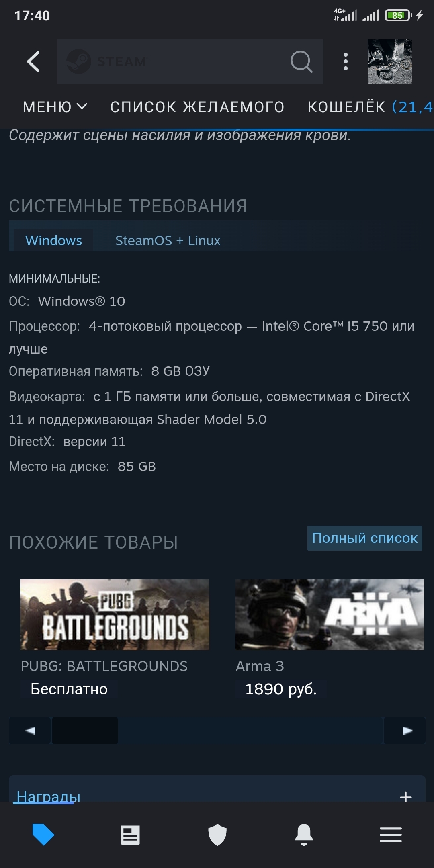The height and width of the screenshot is (868, 434).
Task: Expand the Награды section plus
Action: pos(406,796)
